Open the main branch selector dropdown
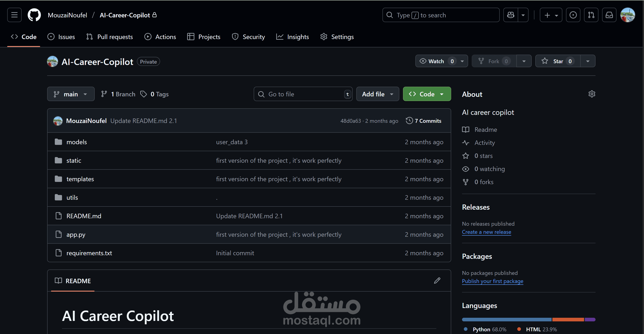The image size is (644, 334). pos(71,94)
